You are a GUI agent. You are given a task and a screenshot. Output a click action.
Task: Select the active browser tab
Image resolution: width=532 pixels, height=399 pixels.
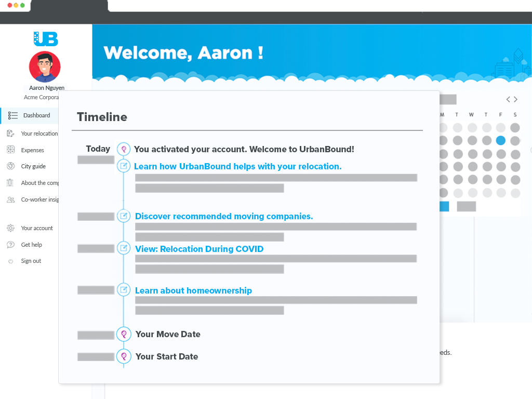[69, 6]
